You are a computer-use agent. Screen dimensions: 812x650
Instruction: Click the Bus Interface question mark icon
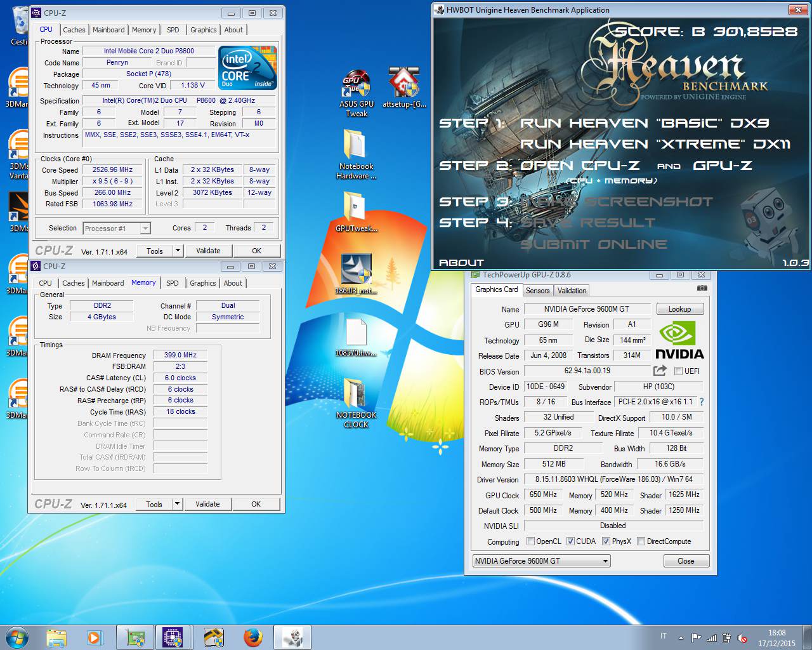[x=702, y=402]
